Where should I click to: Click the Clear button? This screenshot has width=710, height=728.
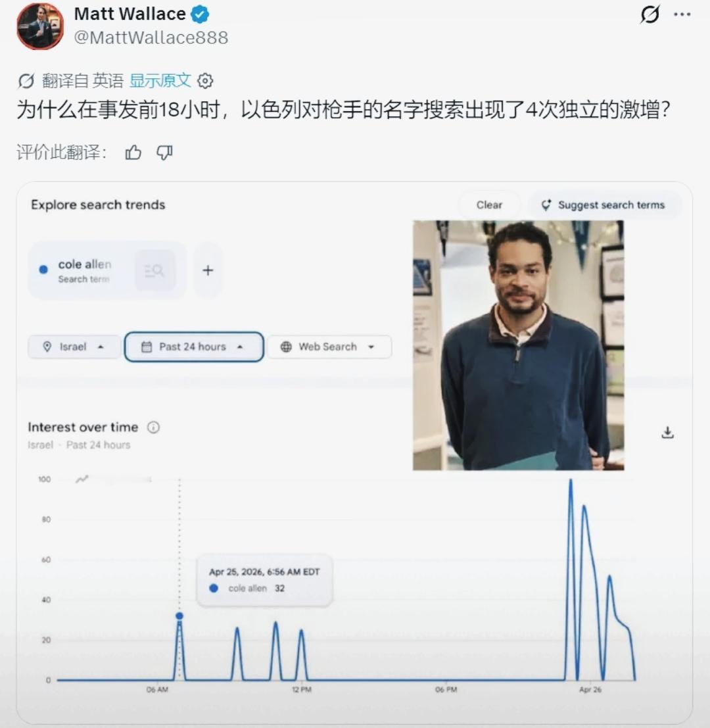point(489,205)
